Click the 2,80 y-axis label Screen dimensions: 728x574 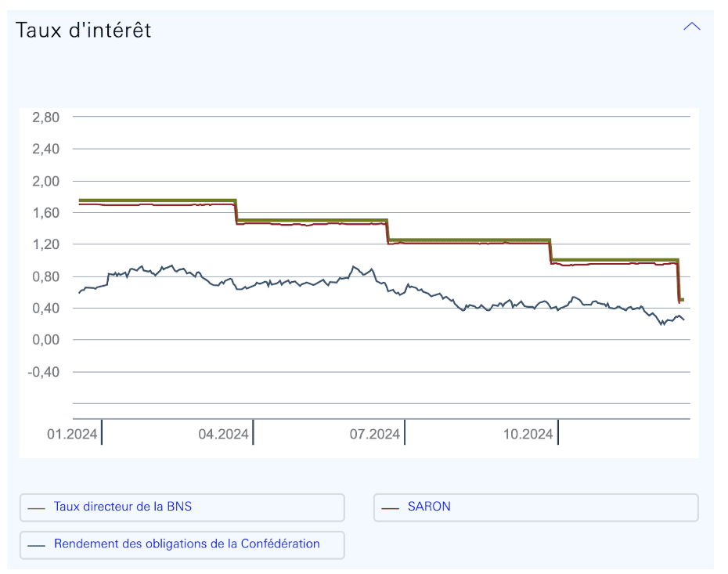[46, 117]
